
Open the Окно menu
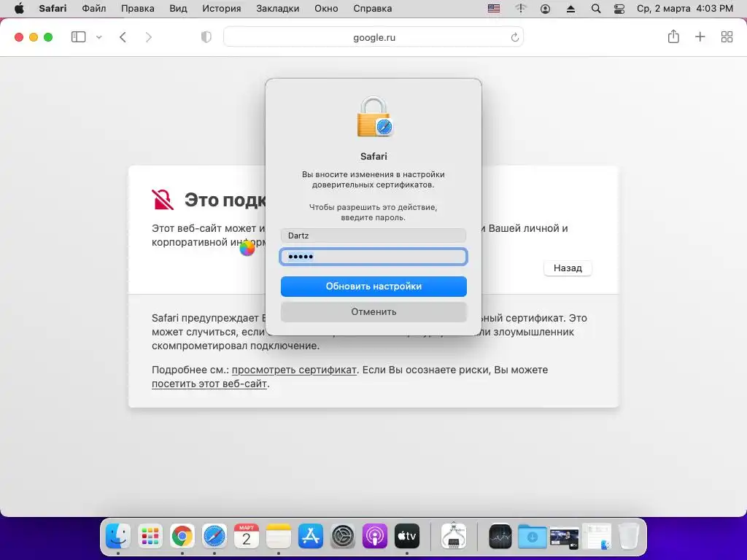pyautogui.click(x=326, y=9)
